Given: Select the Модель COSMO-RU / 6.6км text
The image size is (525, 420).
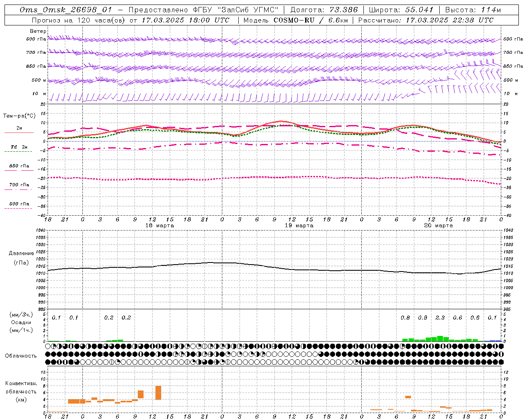Looking at the screenshot, I should point(296,20).
